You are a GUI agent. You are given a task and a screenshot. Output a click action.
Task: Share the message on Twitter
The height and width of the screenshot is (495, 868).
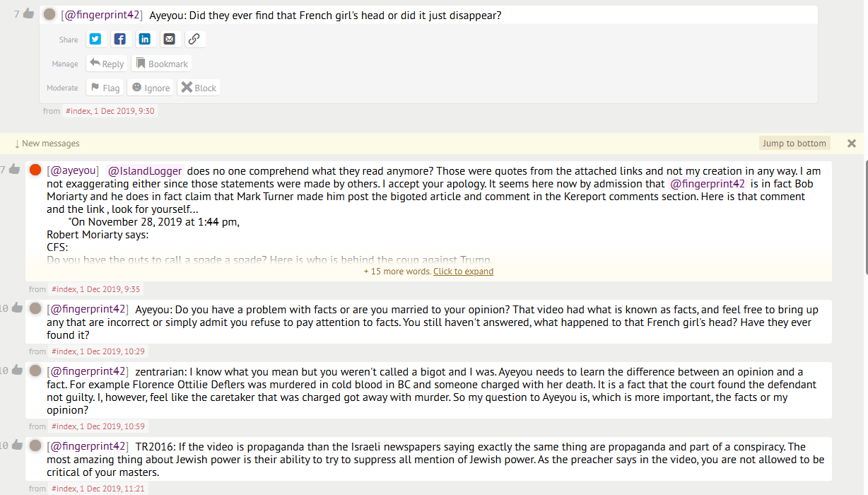[x=95, y=40]
